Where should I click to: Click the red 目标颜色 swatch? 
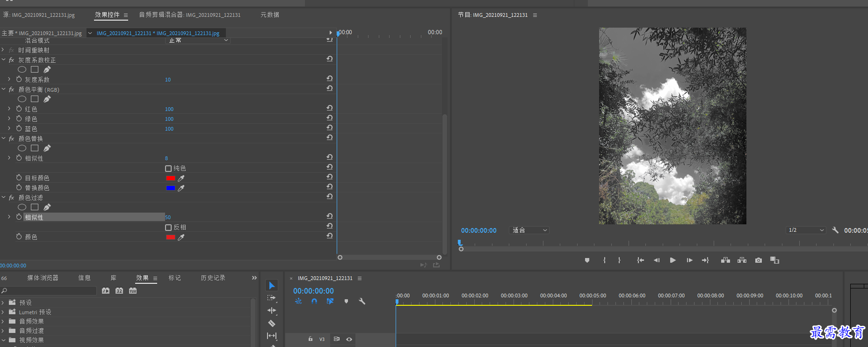tap(170, 178)
